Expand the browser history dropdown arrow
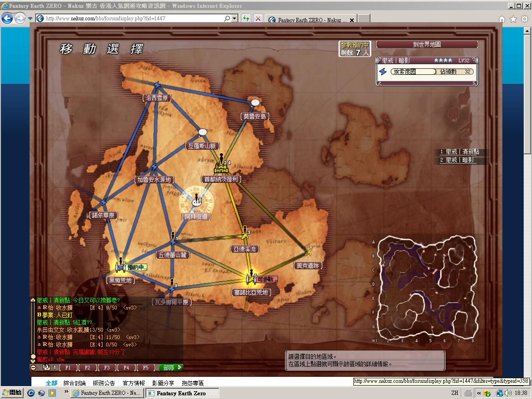Viewport: 532px width, 399px height. pos(30,18)
